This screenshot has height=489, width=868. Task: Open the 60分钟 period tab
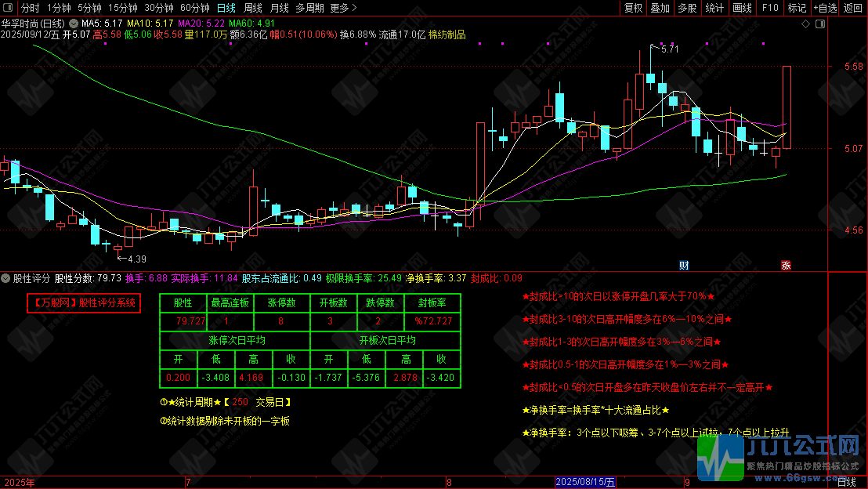pyautogui.click(x=195, y=8)
